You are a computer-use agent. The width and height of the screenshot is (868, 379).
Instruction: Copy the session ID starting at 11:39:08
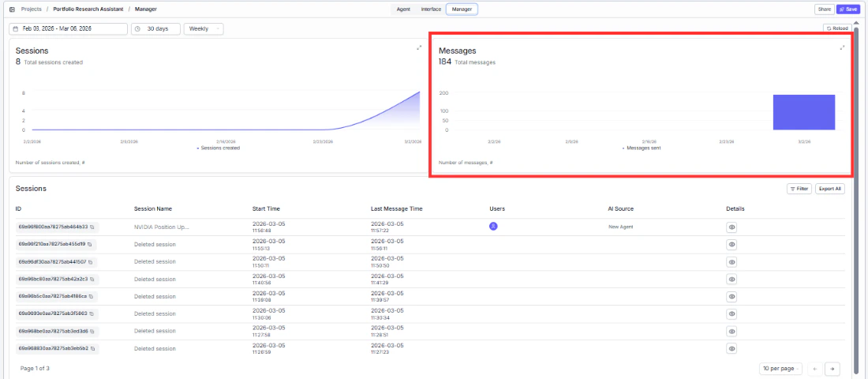coord(92,296)
